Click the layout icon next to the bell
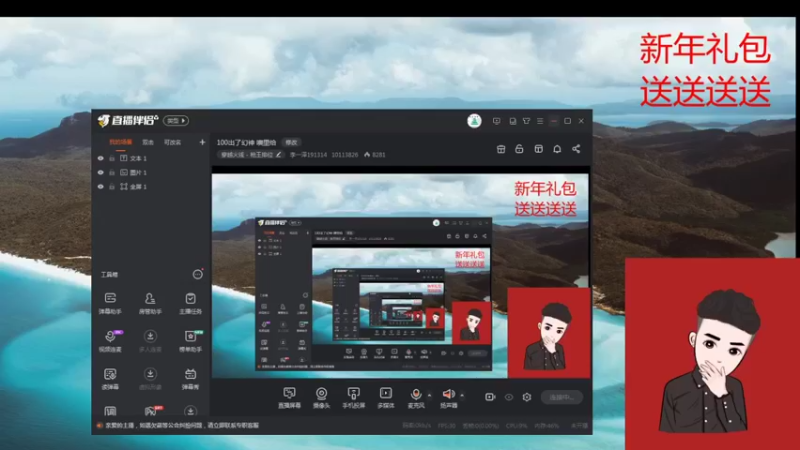Screen dimensions: 800x450 click(x=538, y=149)
